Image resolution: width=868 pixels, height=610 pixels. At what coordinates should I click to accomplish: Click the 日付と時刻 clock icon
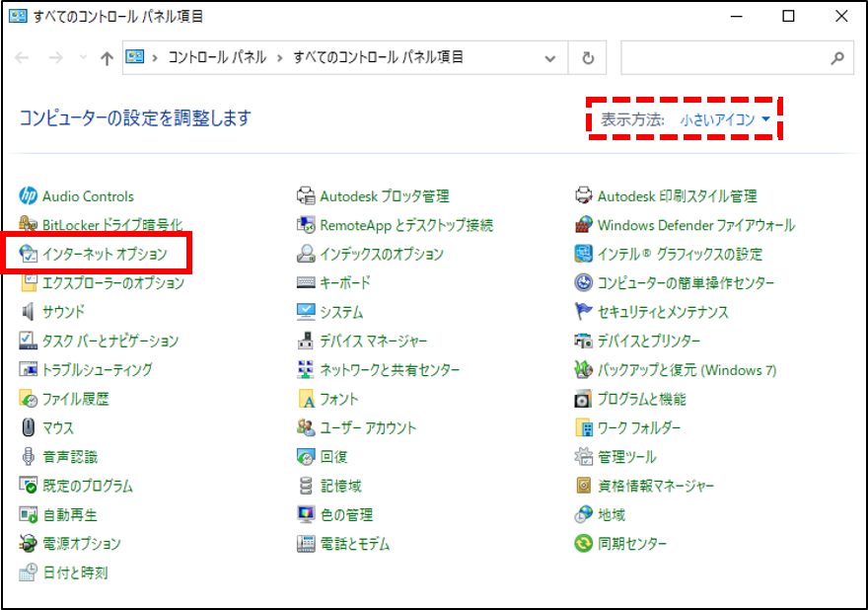[28, 572]
